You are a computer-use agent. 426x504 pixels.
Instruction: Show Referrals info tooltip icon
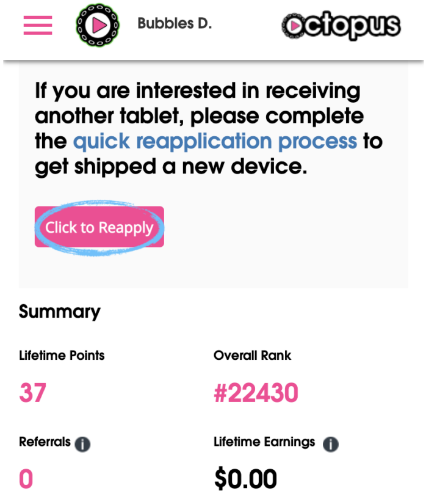click(82, 444)
